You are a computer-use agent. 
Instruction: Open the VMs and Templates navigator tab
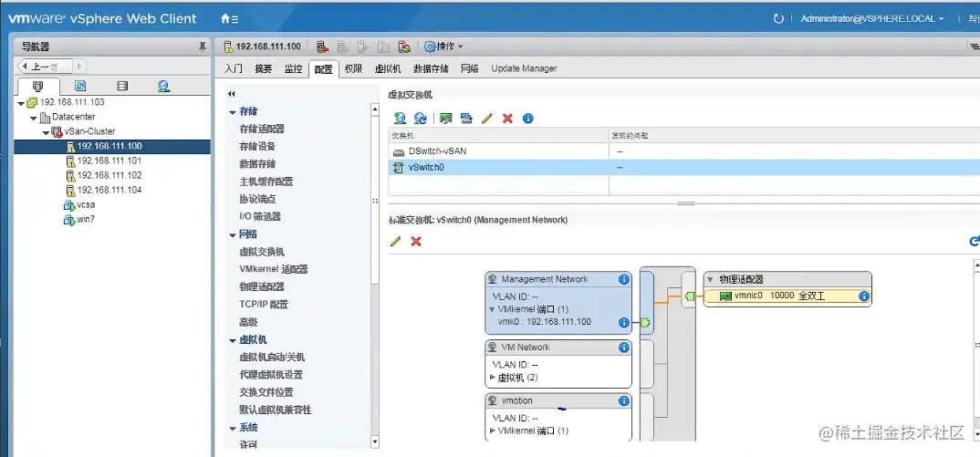click(80, 87)
